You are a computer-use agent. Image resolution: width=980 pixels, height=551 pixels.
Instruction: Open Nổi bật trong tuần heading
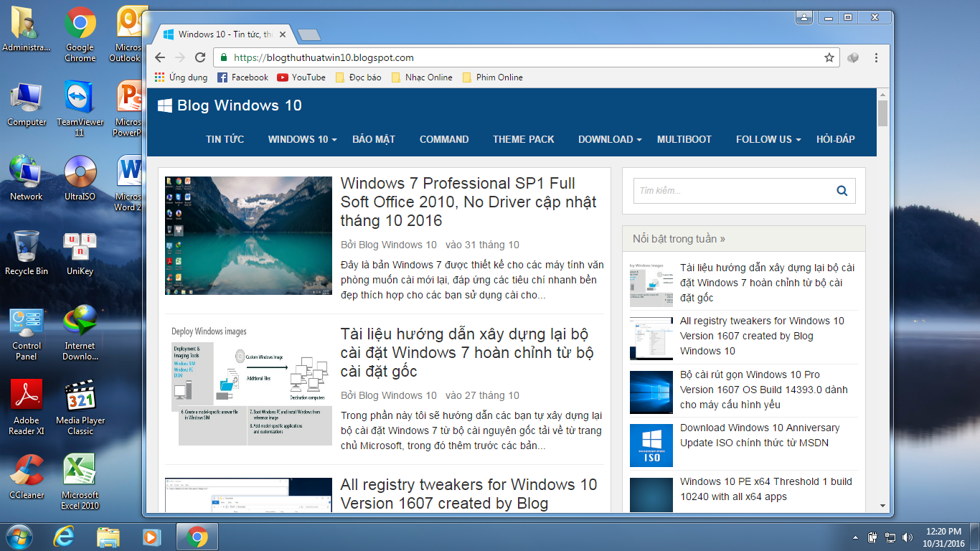[x=679, y=239]
